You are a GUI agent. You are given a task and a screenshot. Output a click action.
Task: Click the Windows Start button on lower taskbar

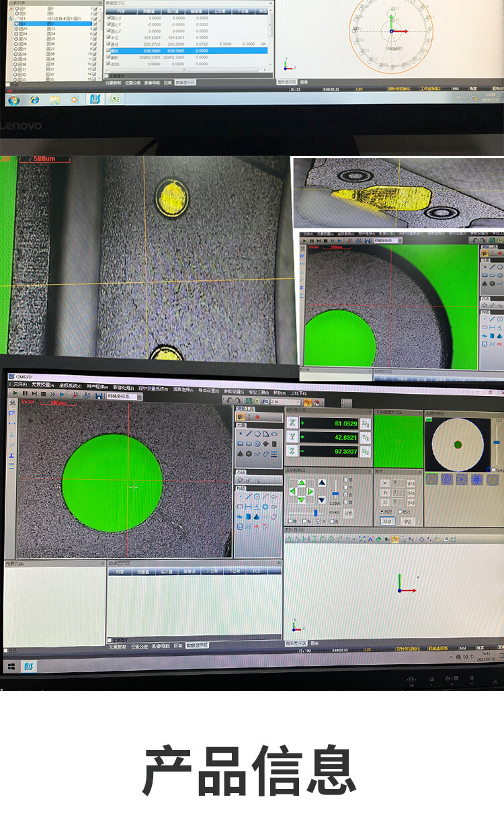click(x=11, y=666)
